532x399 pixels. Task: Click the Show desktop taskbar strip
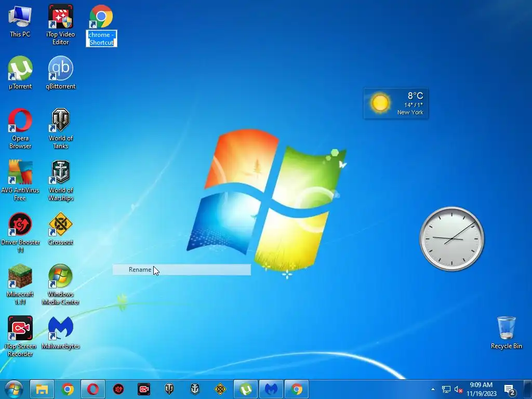tap(528, 389)
